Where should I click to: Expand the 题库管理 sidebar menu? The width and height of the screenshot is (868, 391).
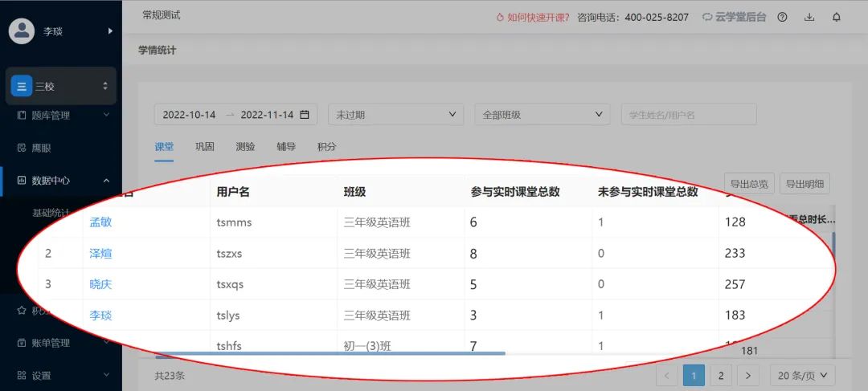tap(61, 116)
